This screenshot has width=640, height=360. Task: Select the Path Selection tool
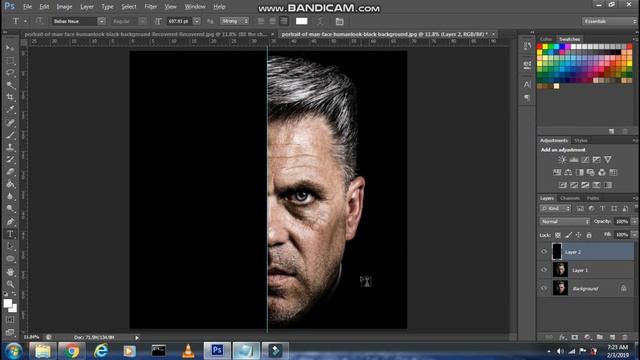pos(10,246)
